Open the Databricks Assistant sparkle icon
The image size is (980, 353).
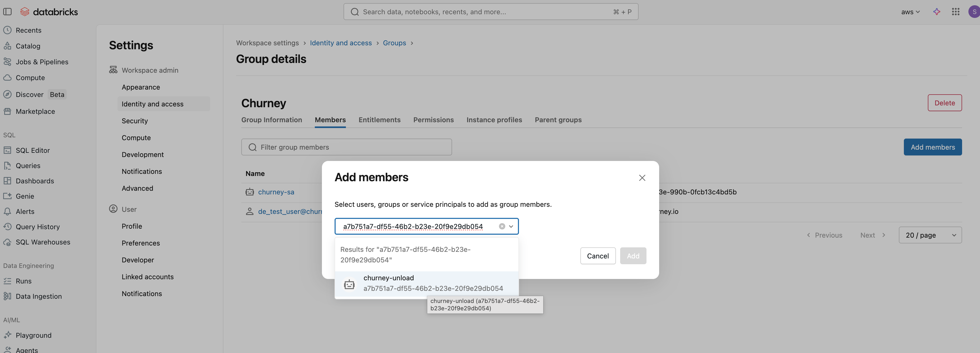pos(937,12)
